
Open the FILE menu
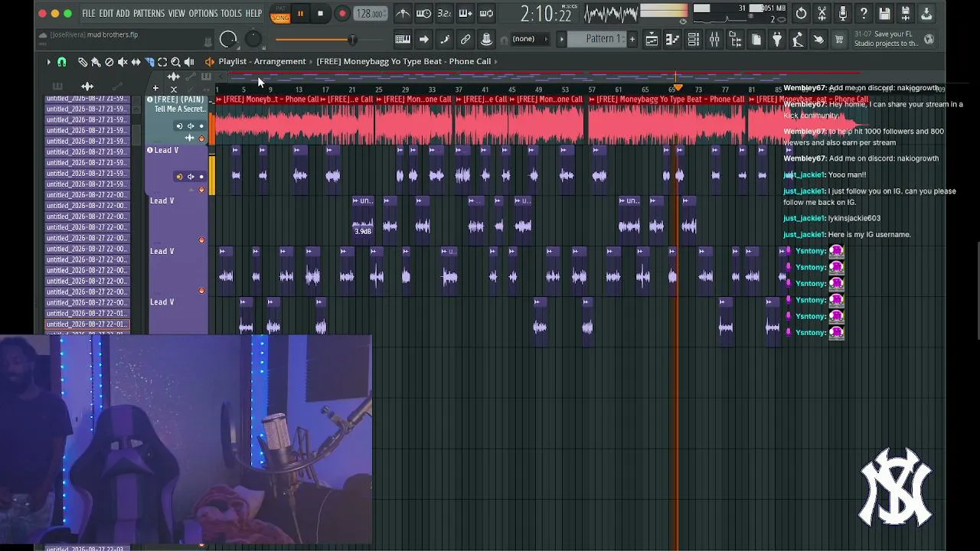point(89,14)
